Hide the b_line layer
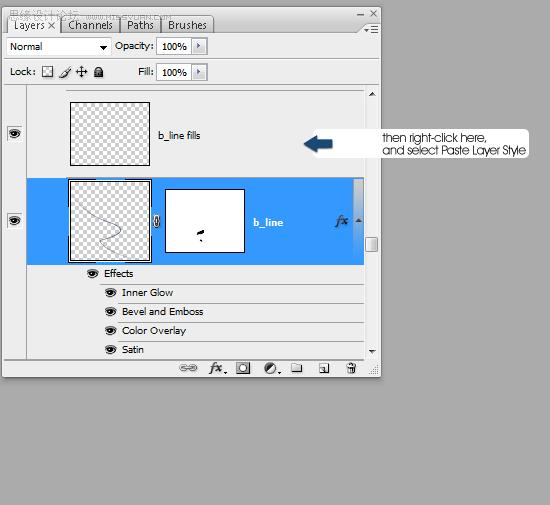 (x=15, y=221)
